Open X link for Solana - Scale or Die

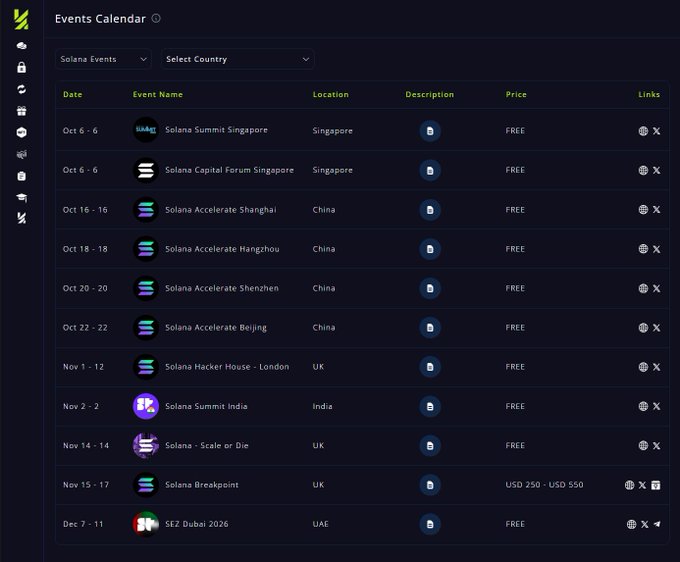click(x=657, y=445)
